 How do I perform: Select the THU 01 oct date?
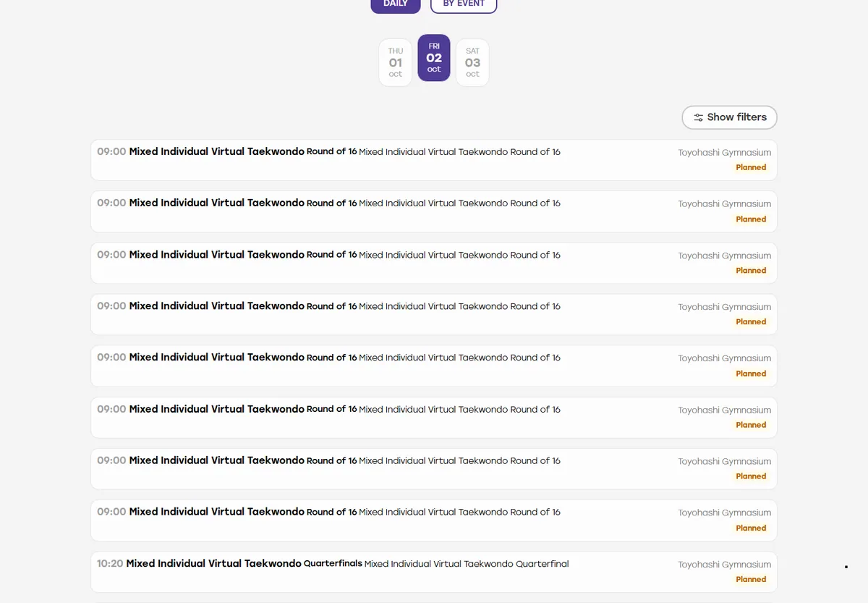click(396, 62)
